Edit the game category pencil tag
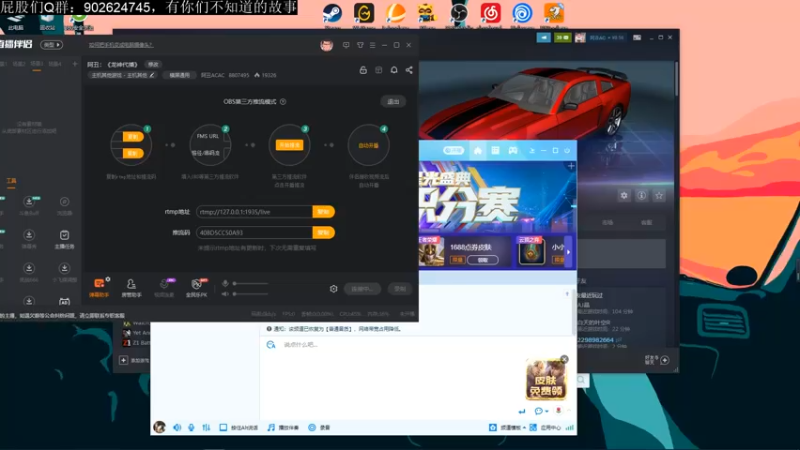The width and height of the screenshot is (800, 450). 152,75
